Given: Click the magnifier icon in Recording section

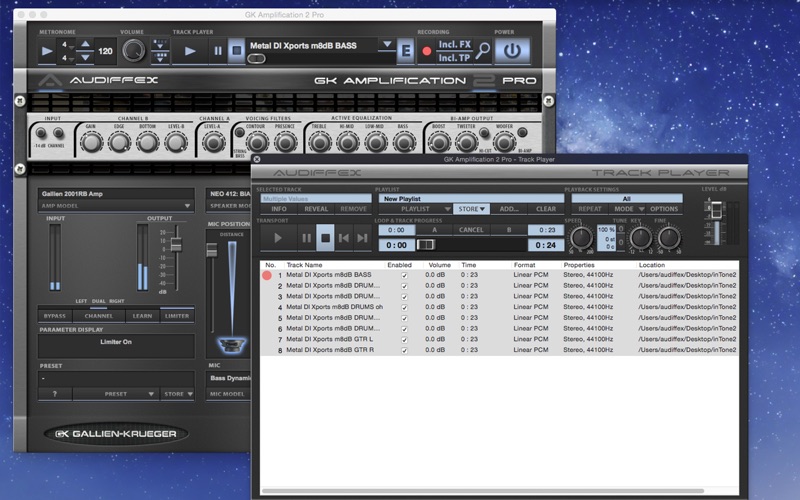Looking at the screenshot, I should tap(482, 49).
